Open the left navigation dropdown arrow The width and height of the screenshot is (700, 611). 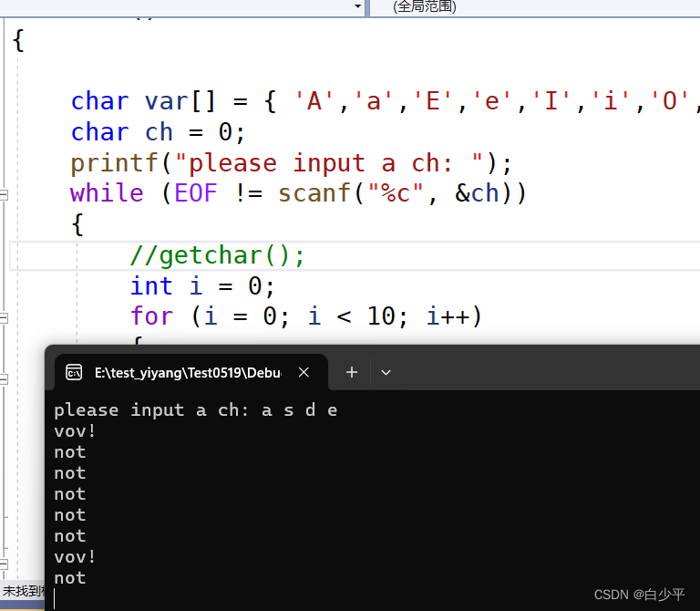[357, 6]
